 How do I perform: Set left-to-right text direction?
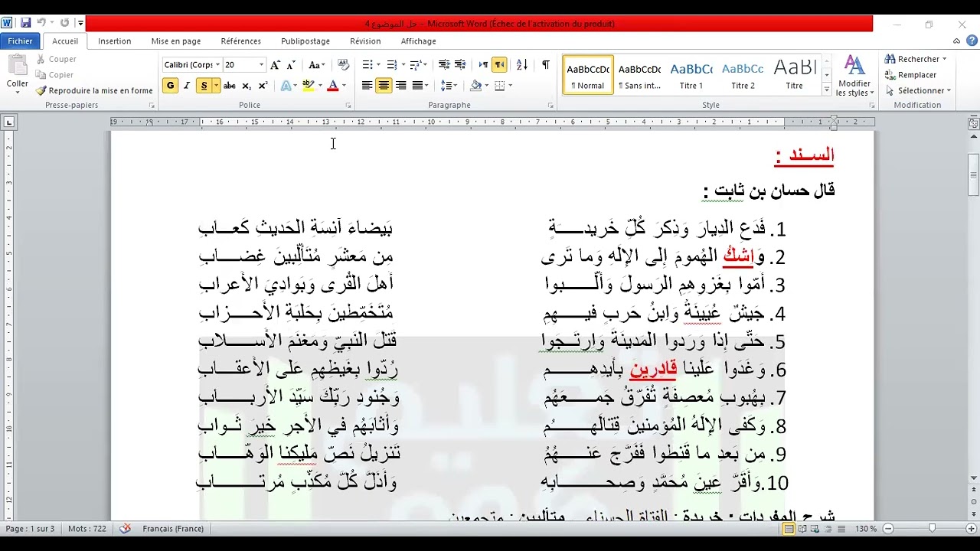click(x=483, y=65)
